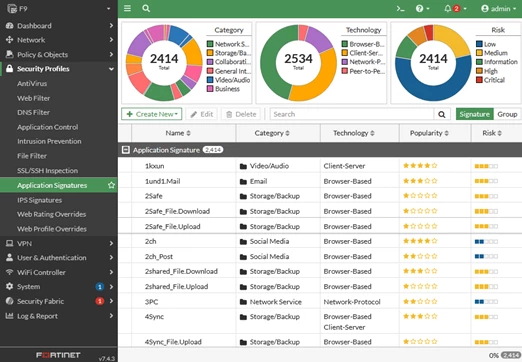The height and width of the screenshot is (362, 522).
Task: Expand the Dashboard menu chevron
Action: [111, 26]
